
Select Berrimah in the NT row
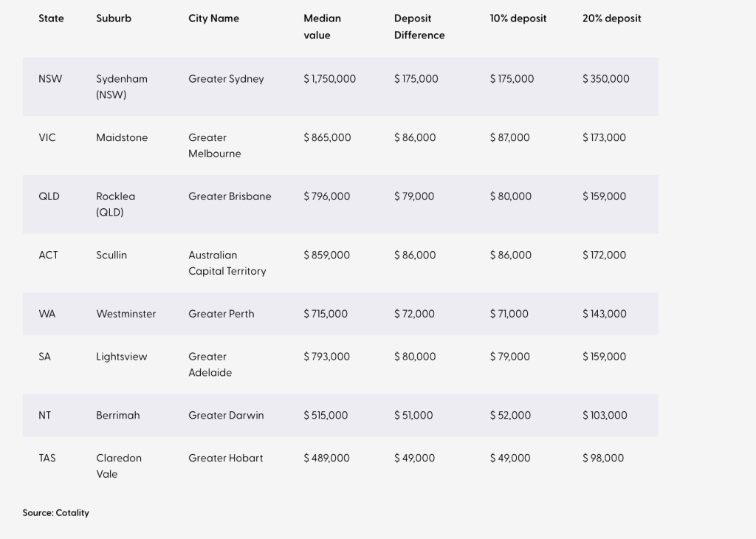(x=118, y=415)
